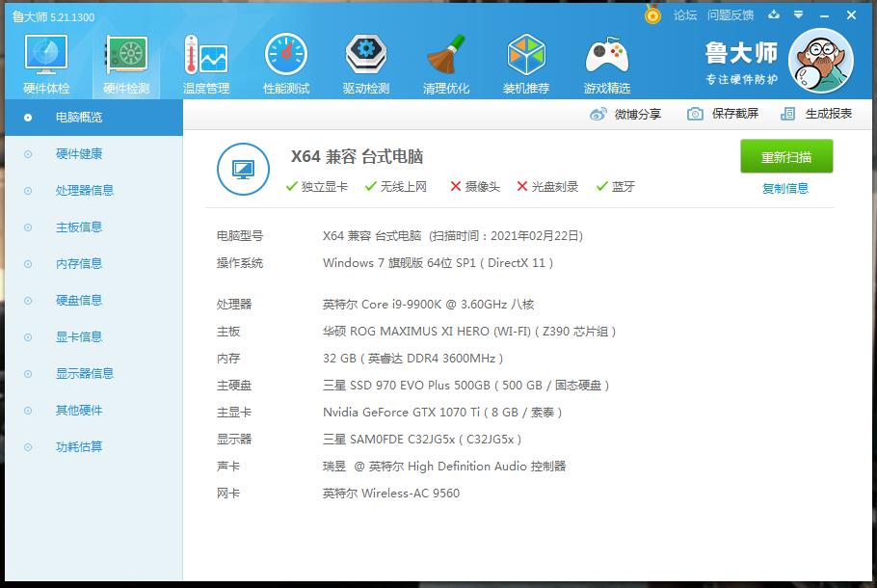Click the 电脑型号 row label

tap(240, 236)
